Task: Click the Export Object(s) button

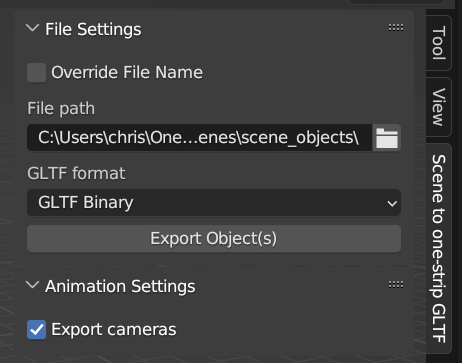Action: tap(214, 239)
